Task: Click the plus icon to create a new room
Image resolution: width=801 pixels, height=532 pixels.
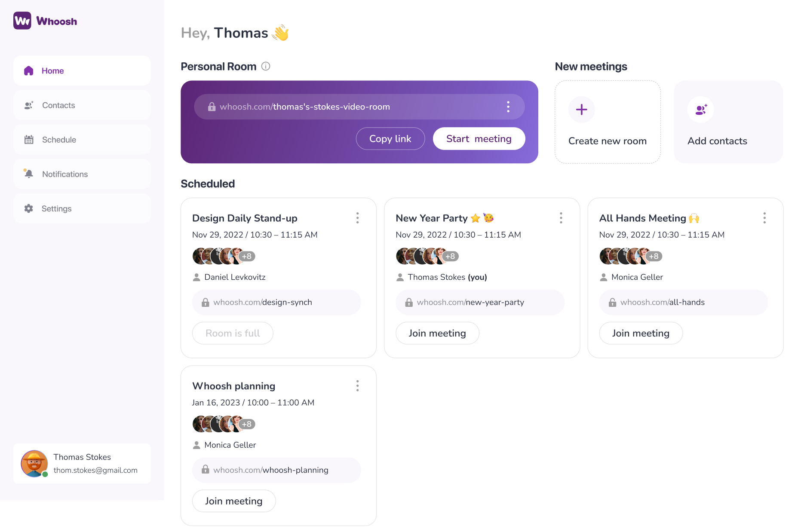Action: 581,110
